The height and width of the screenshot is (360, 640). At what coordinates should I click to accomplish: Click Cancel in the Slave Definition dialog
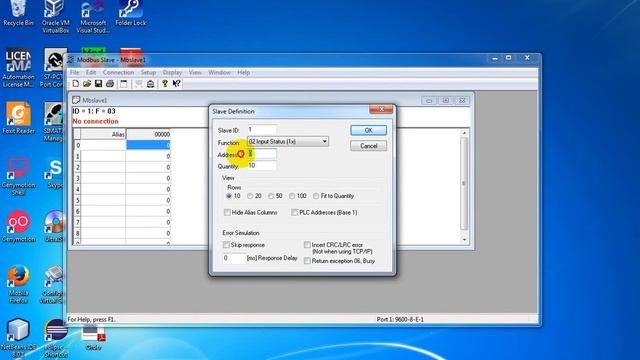click(x=368, y=146)
